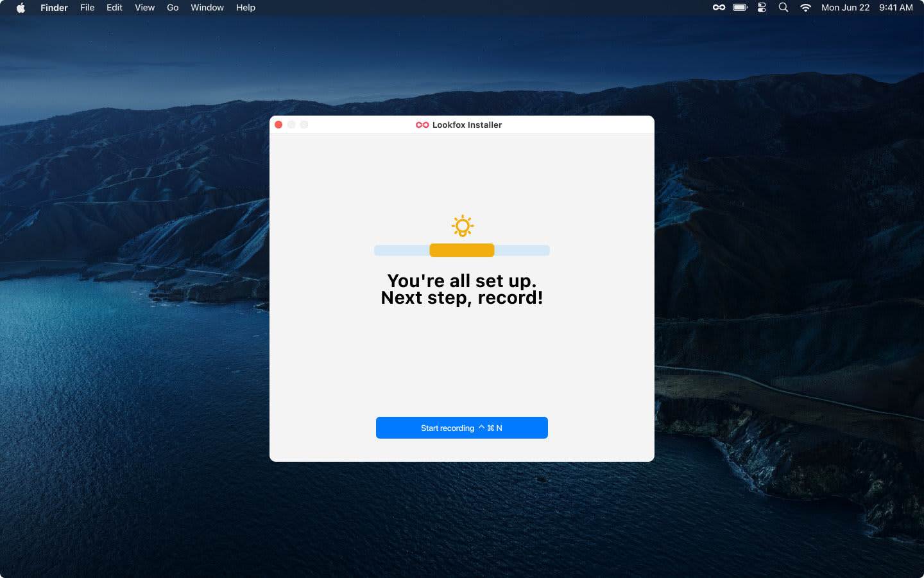Click the yellow lightbulb icon

[x=462, y=226]
